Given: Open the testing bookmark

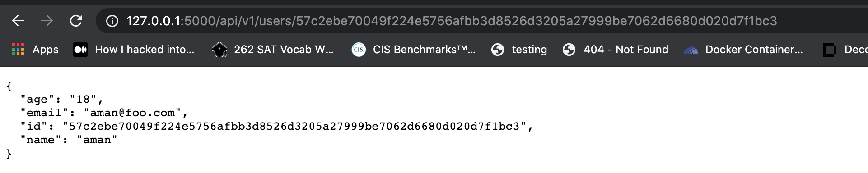Looking at the screenshot, I should tap(519, 50).
